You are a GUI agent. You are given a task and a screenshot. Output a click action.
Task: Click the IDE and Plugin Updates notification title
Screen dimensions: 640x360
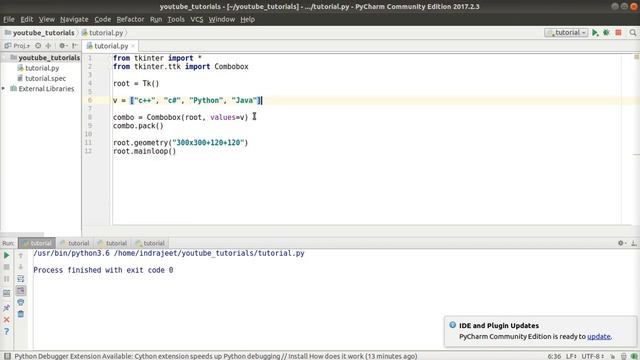coord(499,326)
